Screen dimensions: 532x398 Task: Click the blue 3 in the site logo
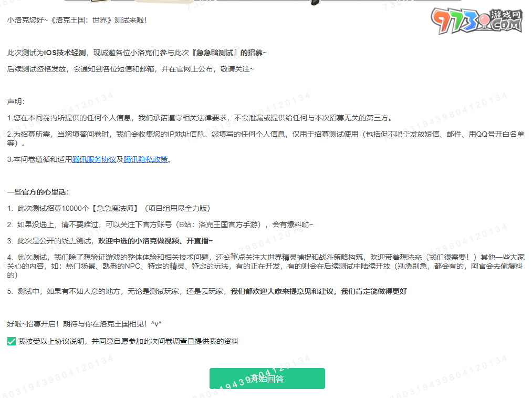[470, 21]
